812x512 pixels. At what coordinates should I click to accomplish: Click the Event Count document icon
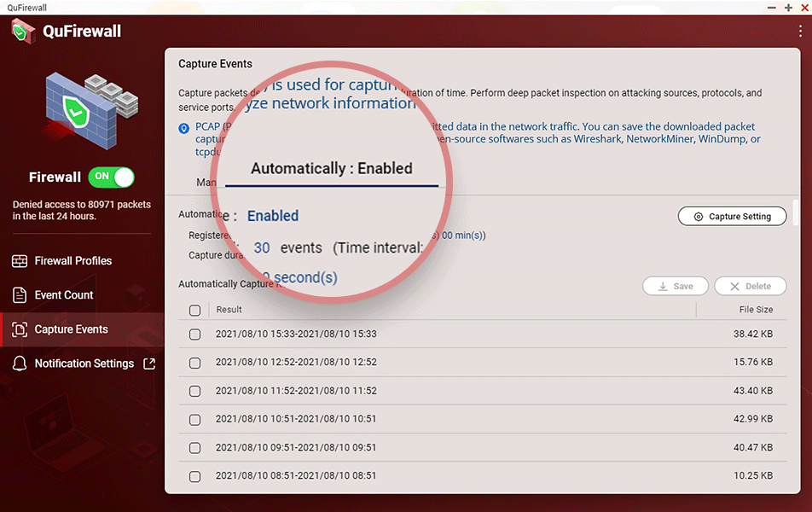20,295
